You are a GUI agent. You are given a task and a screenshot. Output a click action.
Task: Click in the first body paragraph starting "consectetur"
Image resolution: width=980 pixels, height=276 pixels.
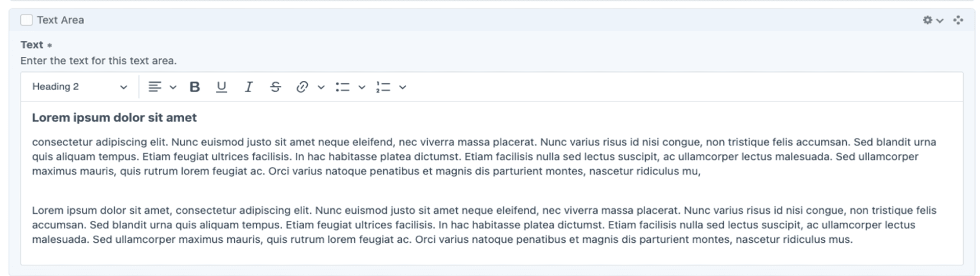(484, 156)
